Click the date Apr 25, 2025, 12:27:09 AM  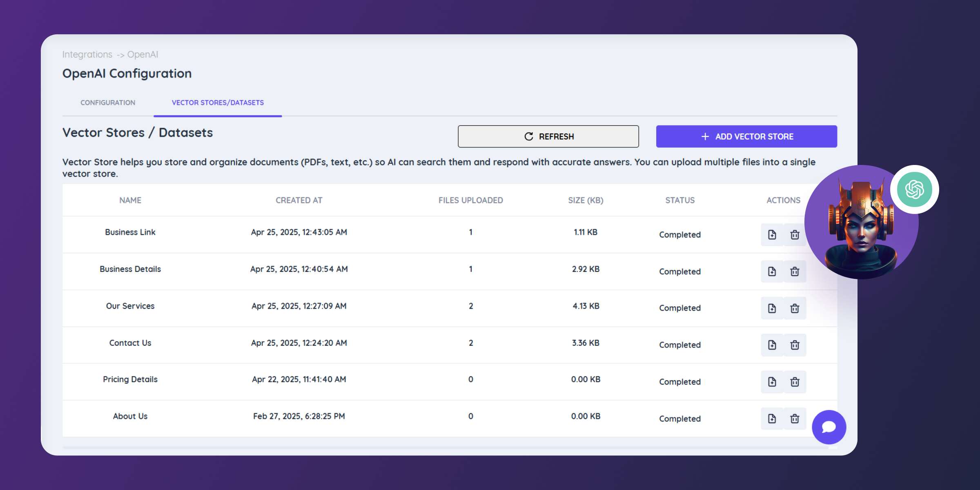pyautogui.click(x=299, y=306)
